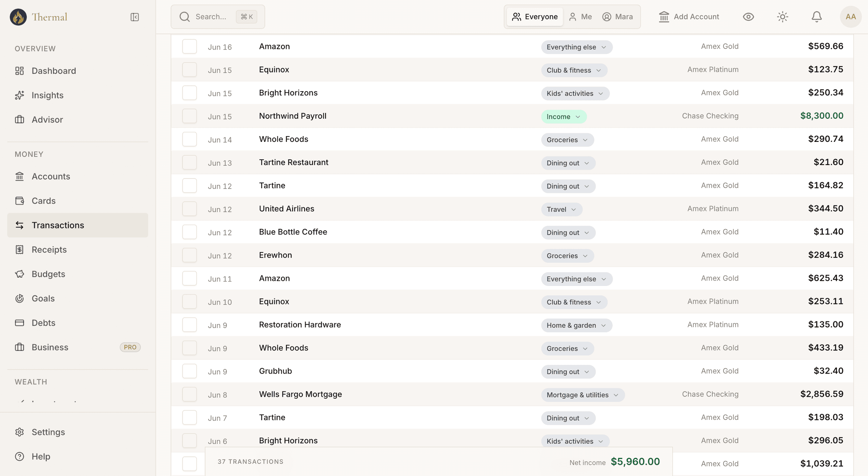The height and width of the screenshot is (476, 868).
Task: Open AA user avatar menu
Action: point(851,17)
